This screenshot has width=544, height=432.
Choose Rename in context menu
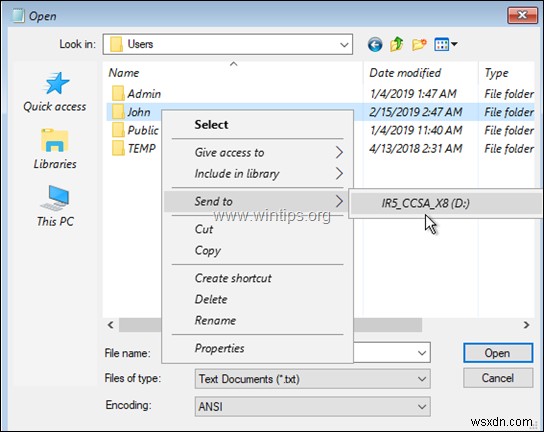pyautogui.click(x=257, y=320)
